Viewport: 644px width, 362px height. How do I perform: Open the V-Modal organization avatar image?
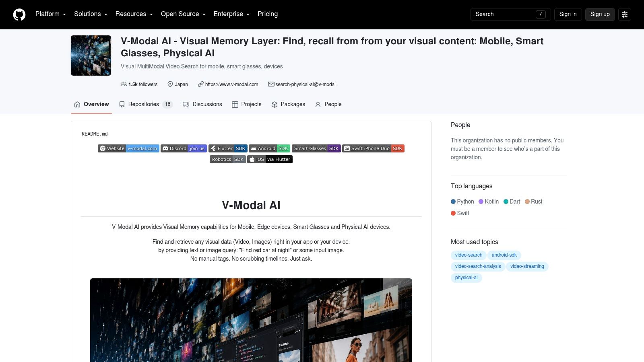pyautogui.click(x=91, y=56)
